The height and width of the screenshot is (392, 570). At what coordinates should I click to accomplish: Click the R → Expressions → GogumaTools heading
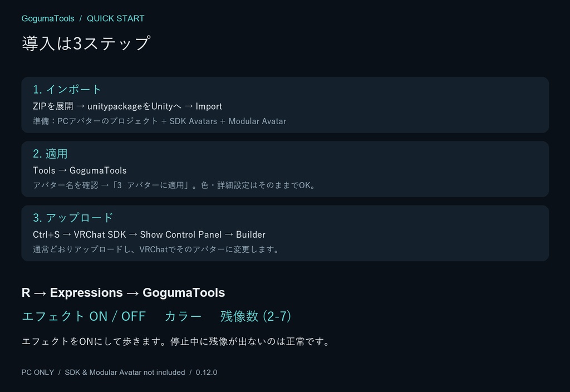pos(123,292)
